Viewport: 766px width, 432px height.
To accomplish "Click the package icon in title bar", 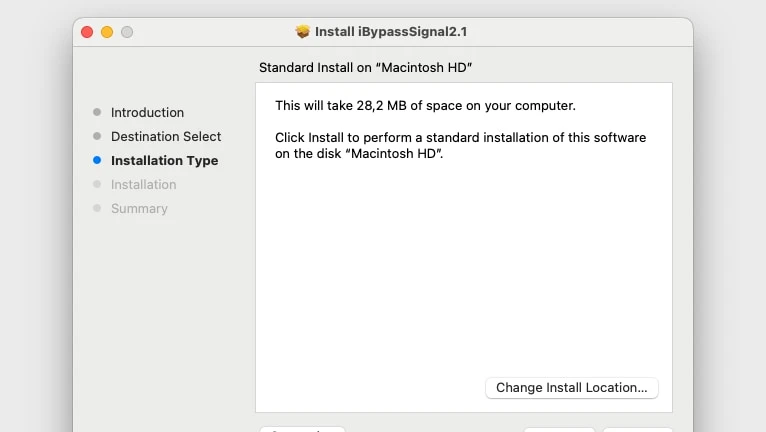I will click(x=303, y=32).
